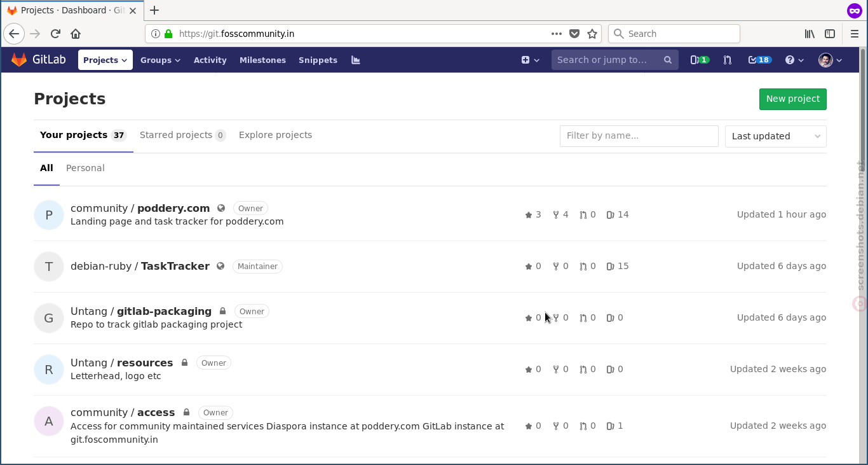Click the G avatar for gitlab-packaging
The height and width of the screenshot is (465, 868).
49,318
